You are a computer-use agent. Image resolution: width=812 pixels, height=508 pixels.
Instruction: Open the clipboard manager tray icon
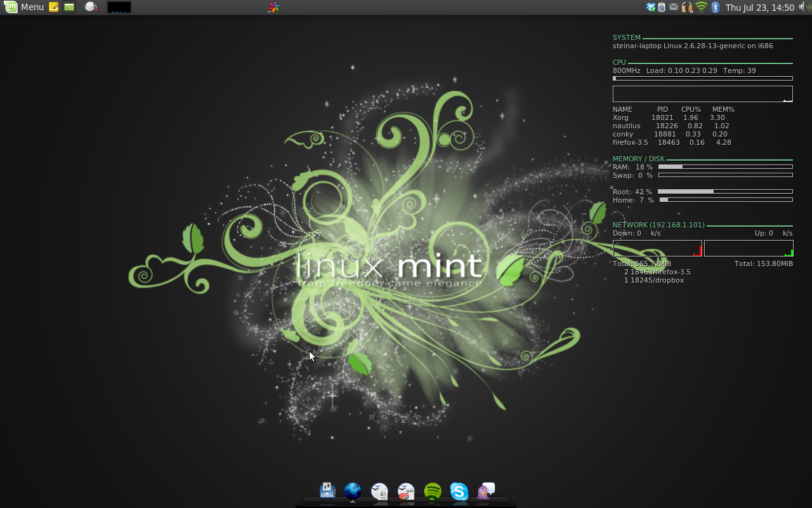[662, 7]
